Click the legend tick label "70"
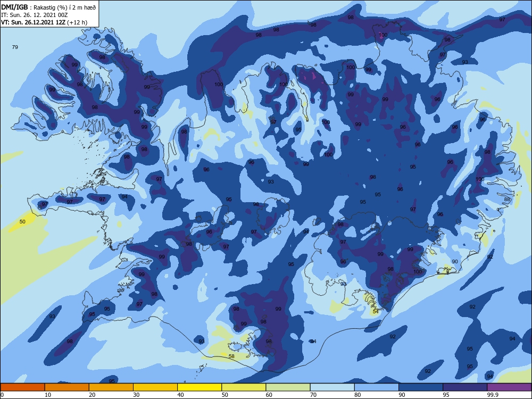 coord(313,395)
